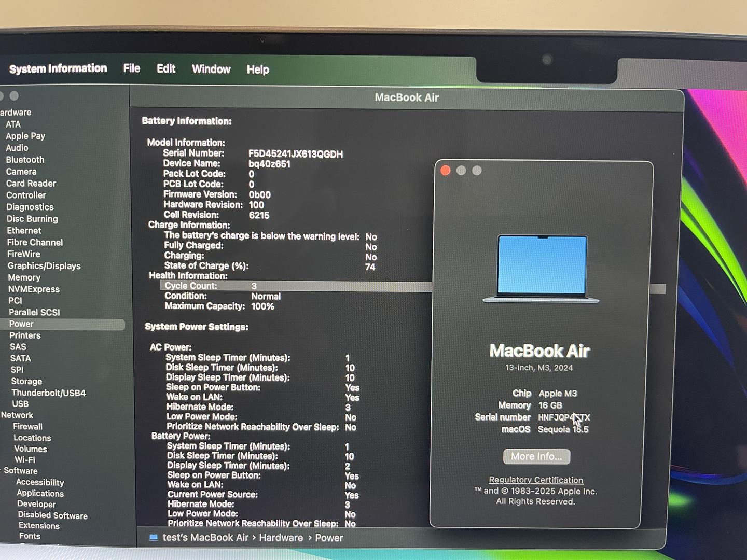The width and height of the screenshot is (747, 560).
Task: Click the highlighted Cycle Count row
Action: [x=296, y=286]
